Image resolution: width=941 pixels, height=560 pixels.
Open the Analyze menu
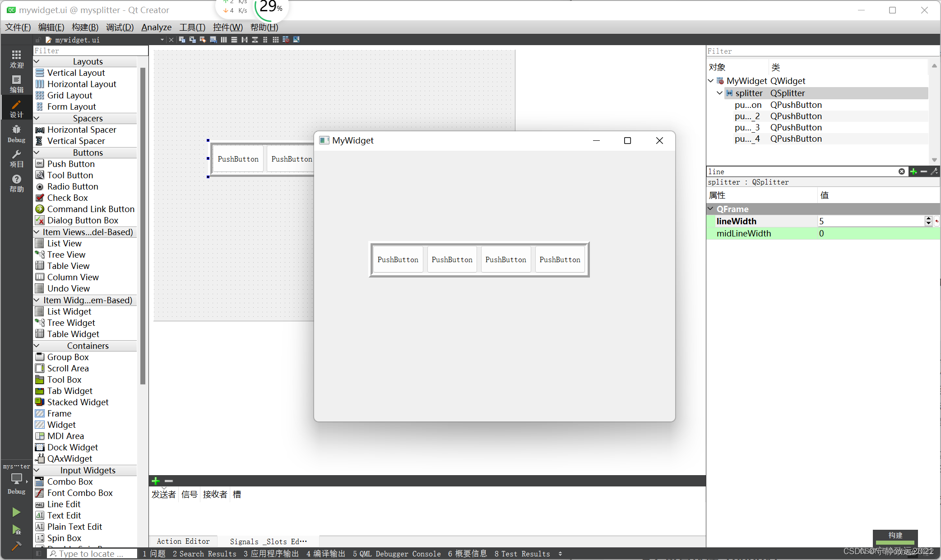pyautogui.click(x=156, y=27)
